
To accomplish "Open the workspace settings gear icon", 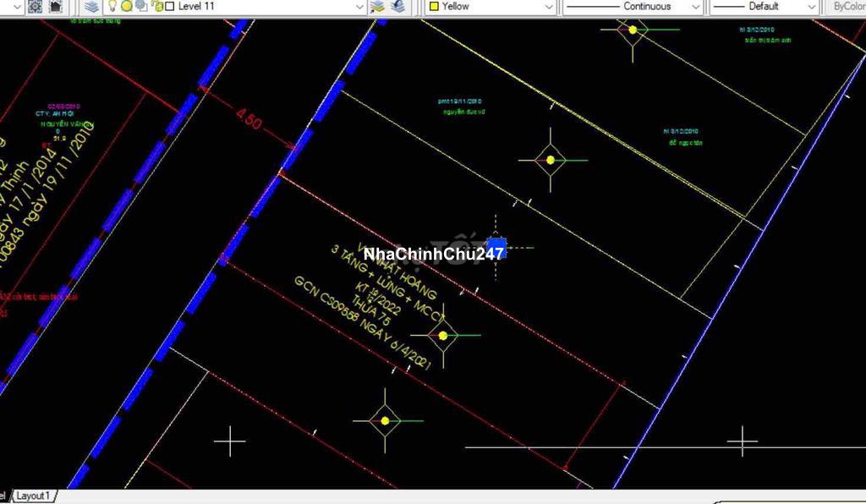I will [x=35, y=6].
